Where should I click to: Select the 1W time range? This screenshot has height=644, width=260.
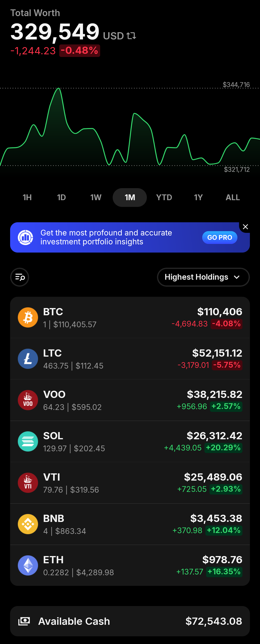[x=96, y=197]
